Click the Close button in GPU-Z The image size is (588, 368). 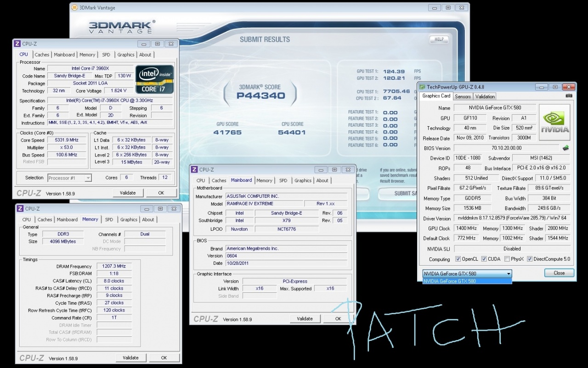tap(559, 273)
